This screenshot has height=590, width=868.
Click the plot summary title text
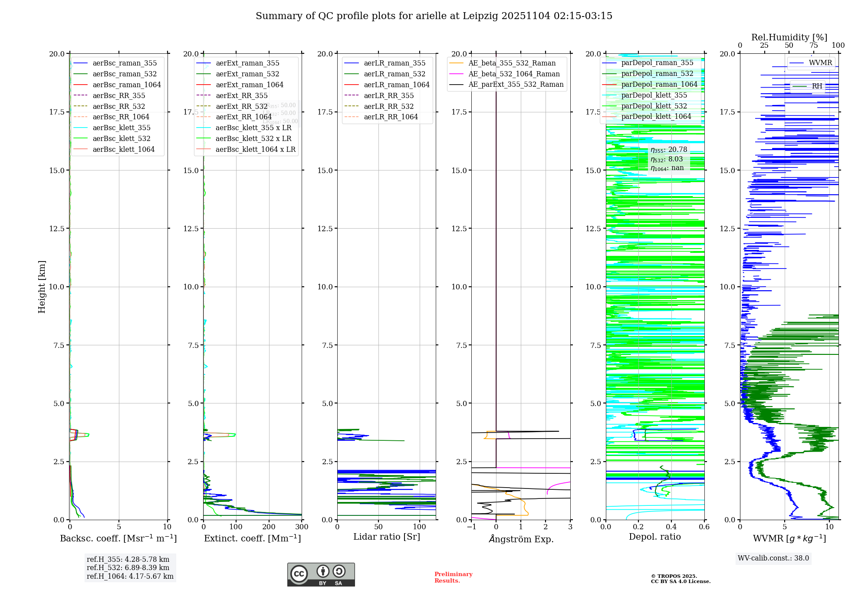coord(434,16)
